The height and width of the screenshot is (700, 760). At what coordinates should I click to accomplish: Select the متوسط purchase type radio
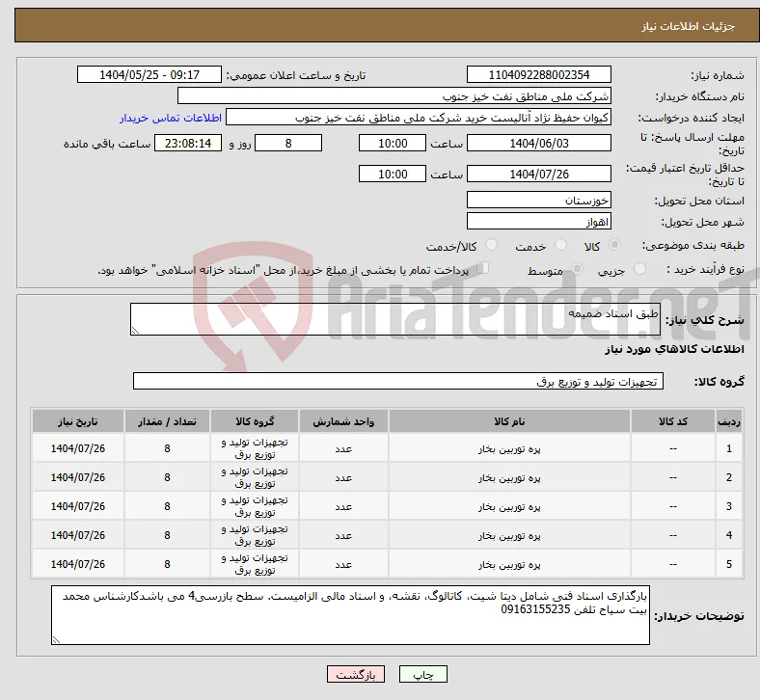click(577, 269)
